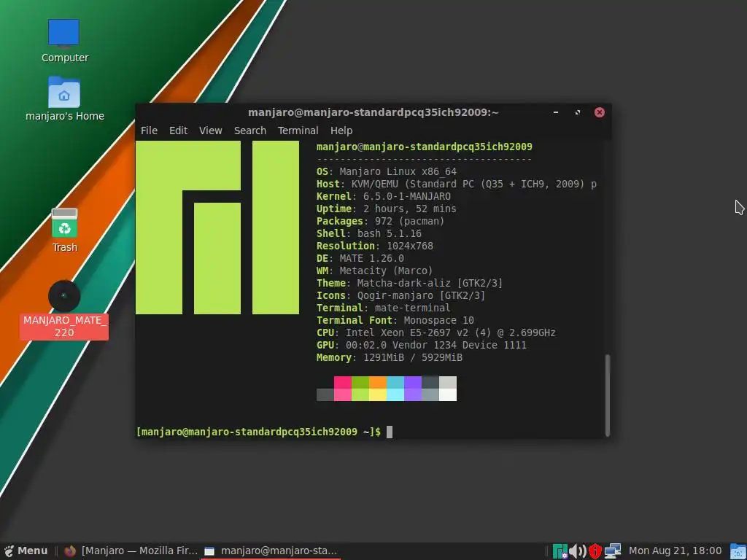Click the 'Terminal: mate-terminal' line
747x560 pixels.
pyautogui.click(x=384, y=308)
